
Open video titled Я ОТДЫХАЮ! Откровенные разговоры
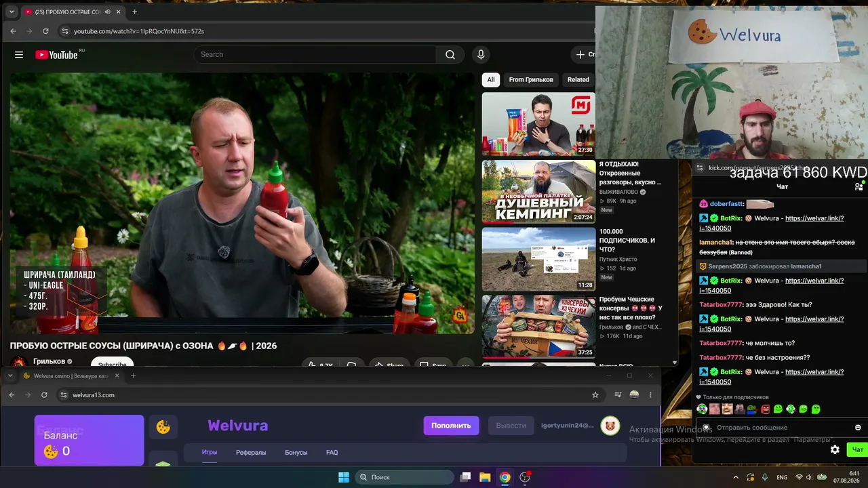coord(630,173)
